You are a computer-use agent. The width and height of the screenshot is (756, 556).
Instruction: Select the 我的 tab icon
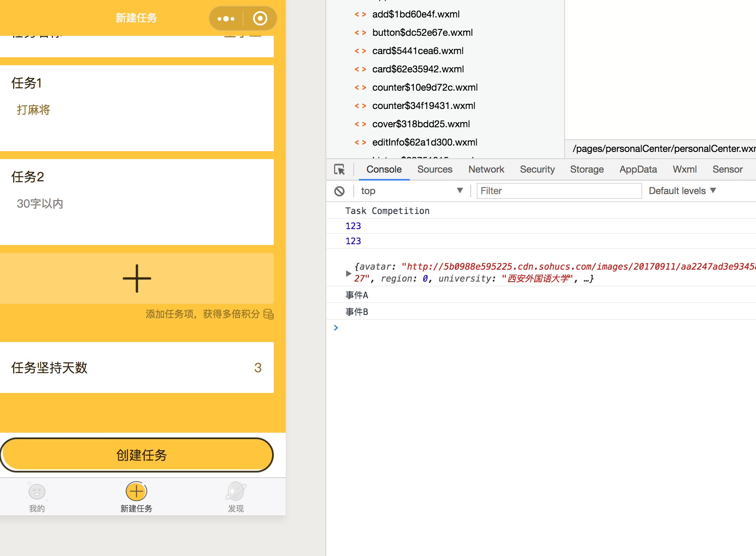tap(37, 492)
